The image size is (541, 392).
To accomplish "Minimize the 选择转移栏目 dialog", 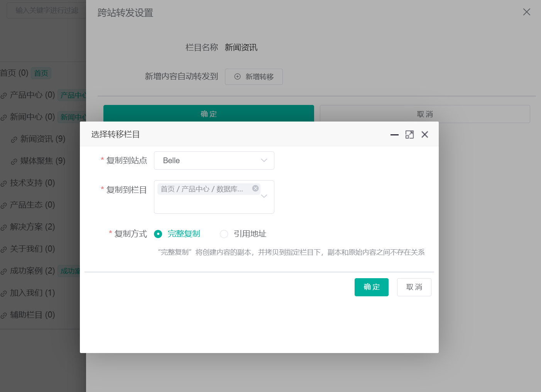I will coord(394,135).
